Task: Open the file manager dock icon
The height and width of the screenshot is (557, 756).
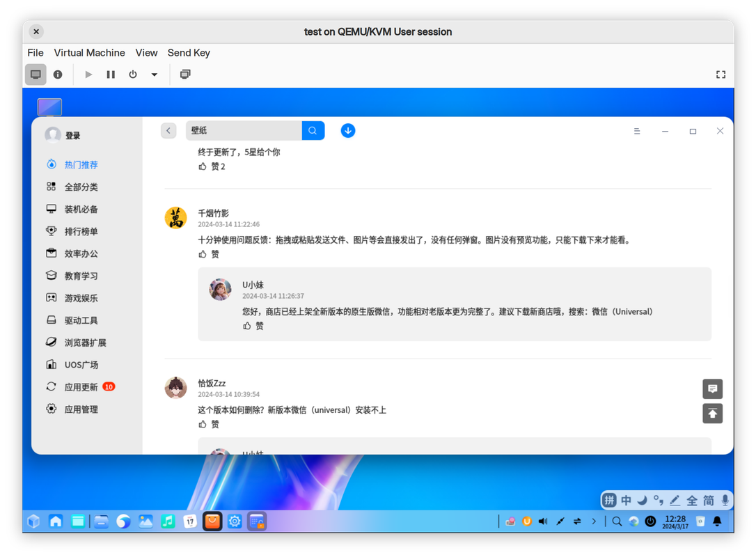Action: (101, 521)
